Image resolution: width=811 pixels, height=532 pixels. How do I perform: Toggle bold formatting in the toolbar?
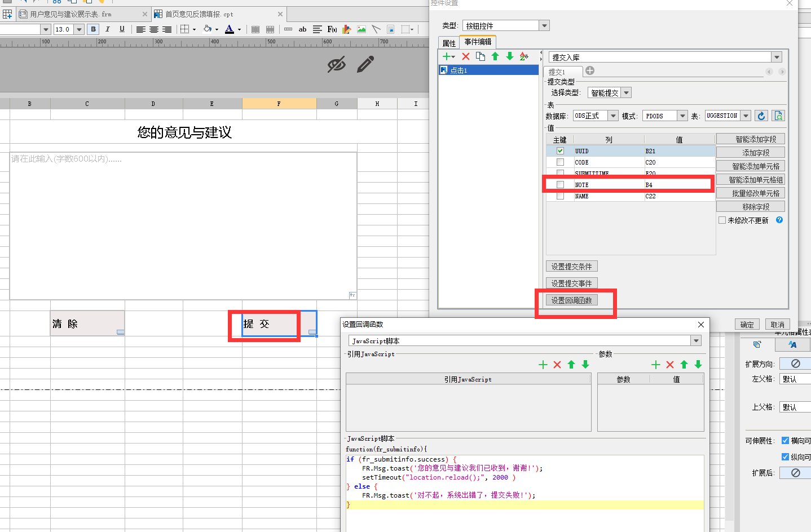click(x=94, y=29)
